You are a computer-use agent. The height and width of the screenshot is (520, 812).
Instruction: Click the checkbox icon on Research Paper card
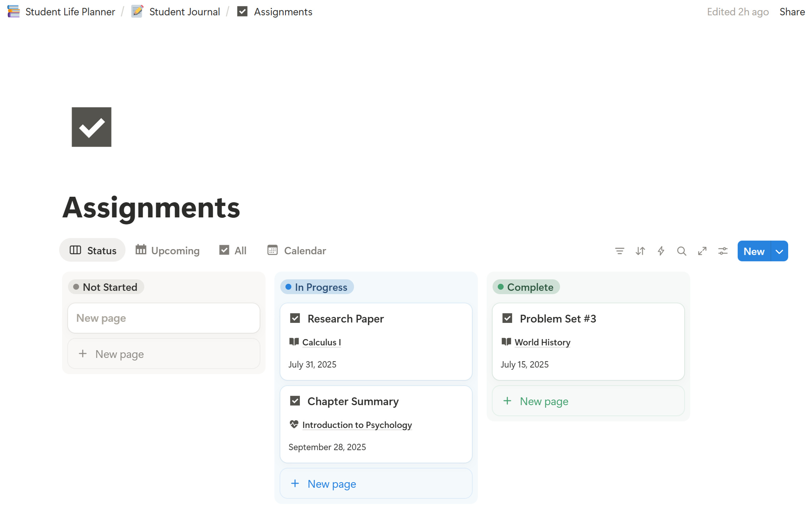(x=295, y=318)
